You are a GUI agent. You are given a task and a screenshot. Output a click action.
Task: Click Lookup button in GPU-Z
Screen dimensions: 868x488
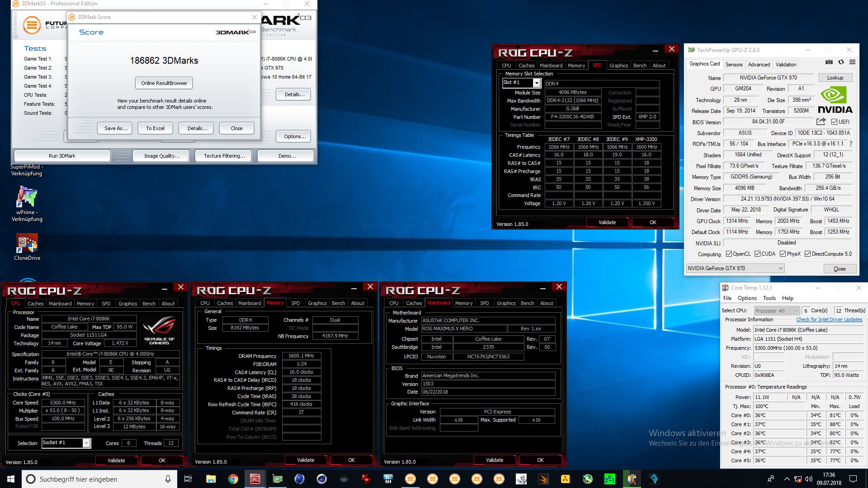835,78
